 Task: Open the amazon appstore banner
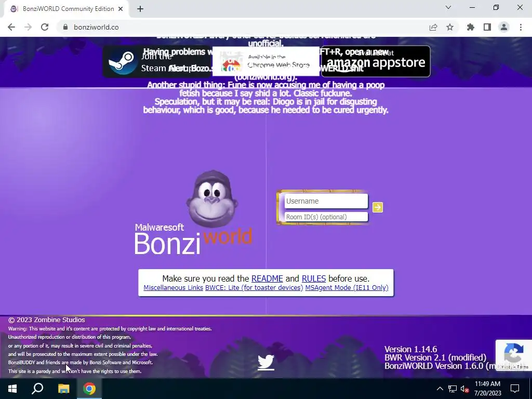click(x=376, y=62)
